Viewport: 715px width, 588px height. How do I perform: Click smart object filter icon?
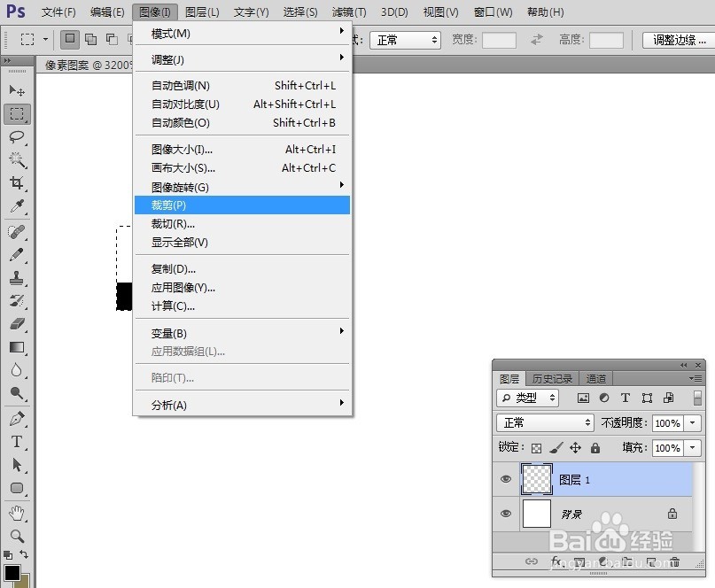pyautogui.click(x=669, y=398)
